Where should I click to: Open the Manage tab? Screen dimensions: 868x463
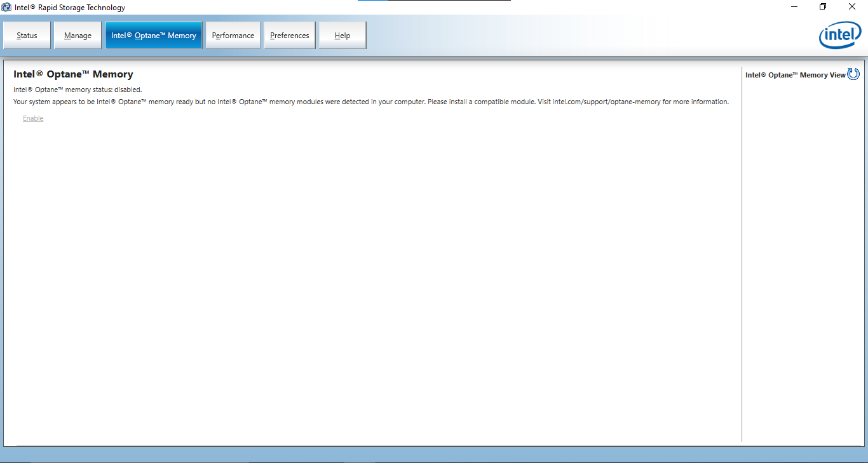(x=78, y=36)
